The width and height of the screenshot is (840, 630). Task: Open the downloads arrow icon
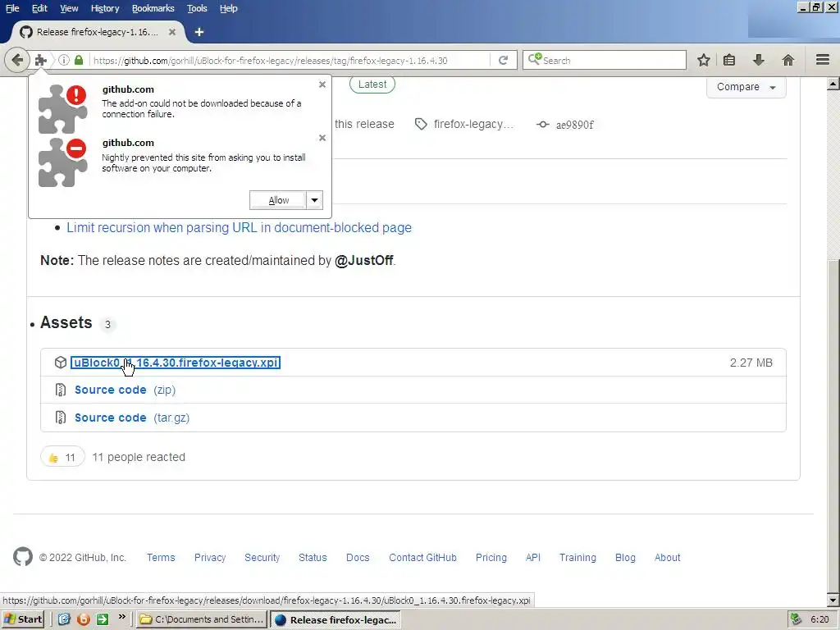pyautogui.click(x=758, y=60)
